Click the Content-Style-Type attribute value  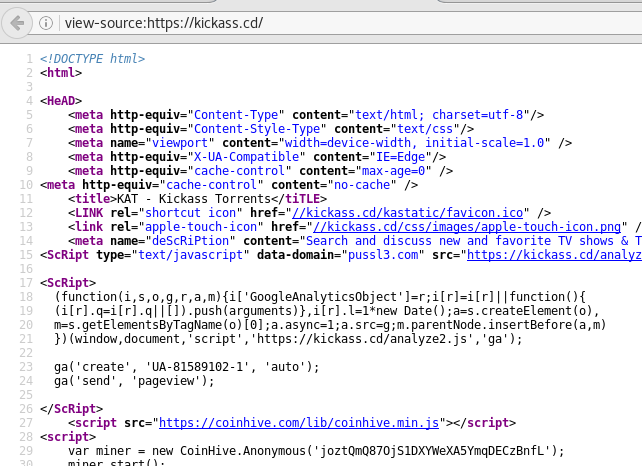point(257,129)
